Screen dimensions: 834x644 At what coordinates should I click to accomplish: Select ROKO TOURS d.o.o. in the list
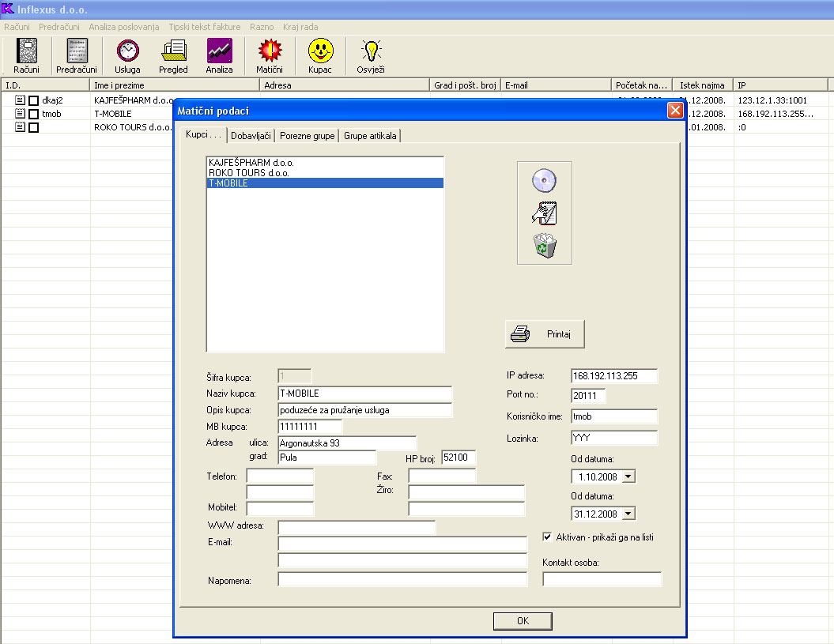(x=325, y=173)
